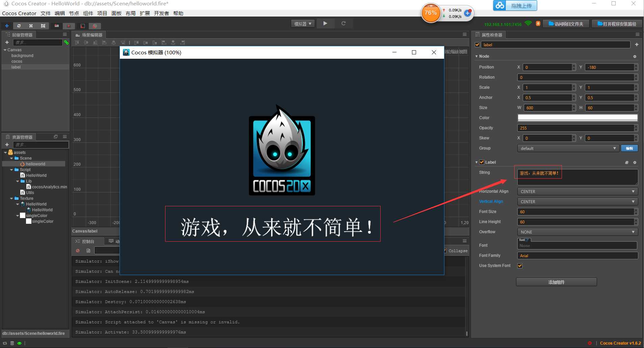Open the 编辑 menu

pos(60,14)
